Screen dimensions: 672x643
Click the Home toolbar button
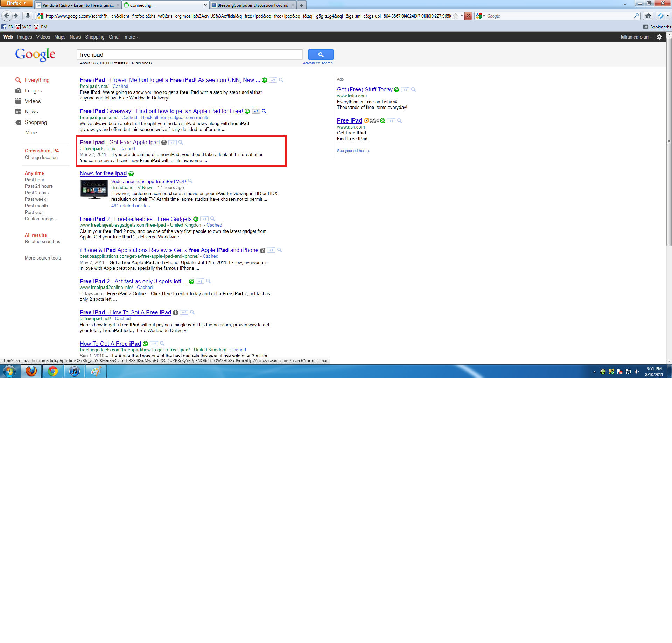click(x=648, y=16)
